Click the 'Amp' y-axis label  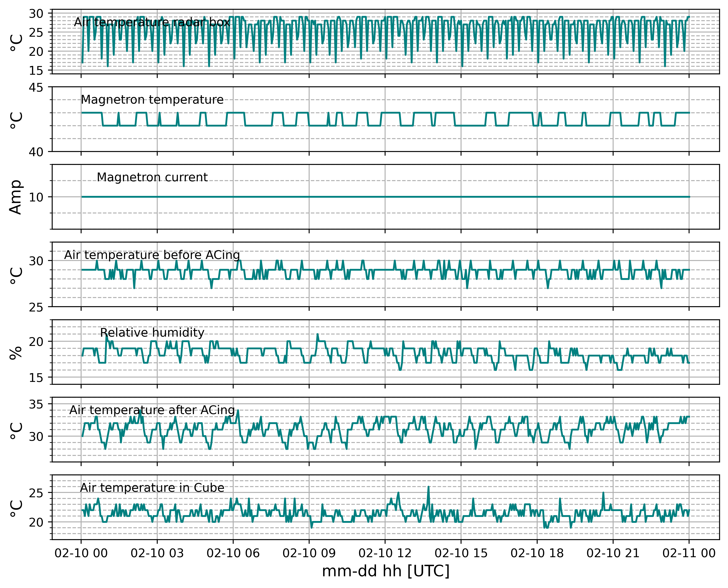point(16,197)
